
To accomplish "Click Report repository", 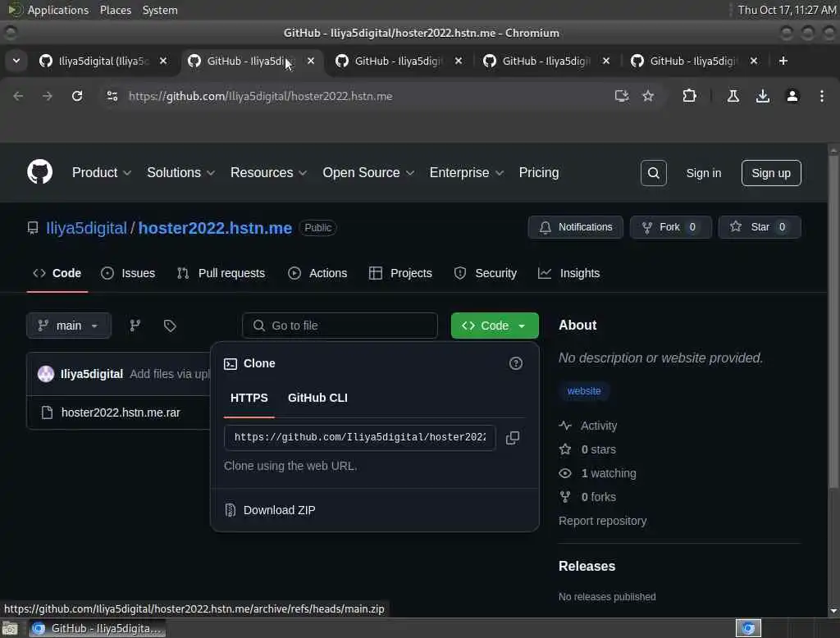I will click(x=602, y=521).
